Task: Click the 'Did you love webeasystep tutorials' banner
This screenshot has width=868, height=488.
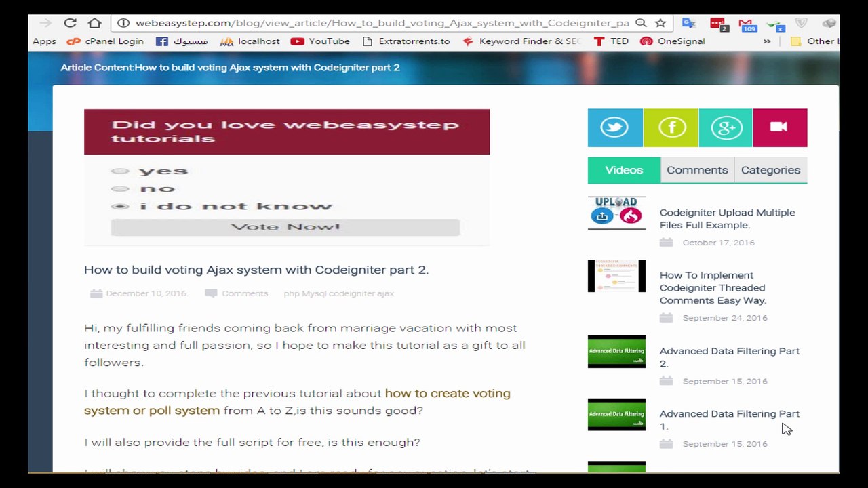Action: 287,131
